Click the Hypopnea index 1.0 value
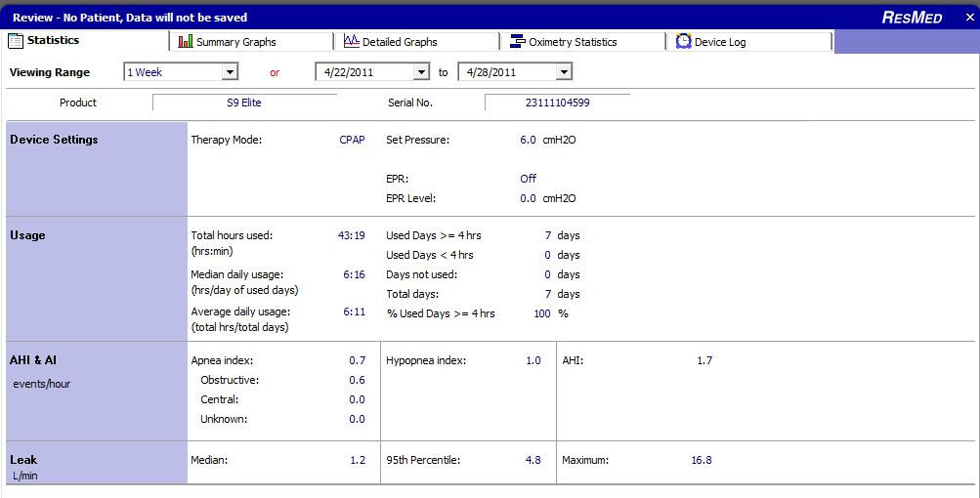980x498 pixels. 533,360
